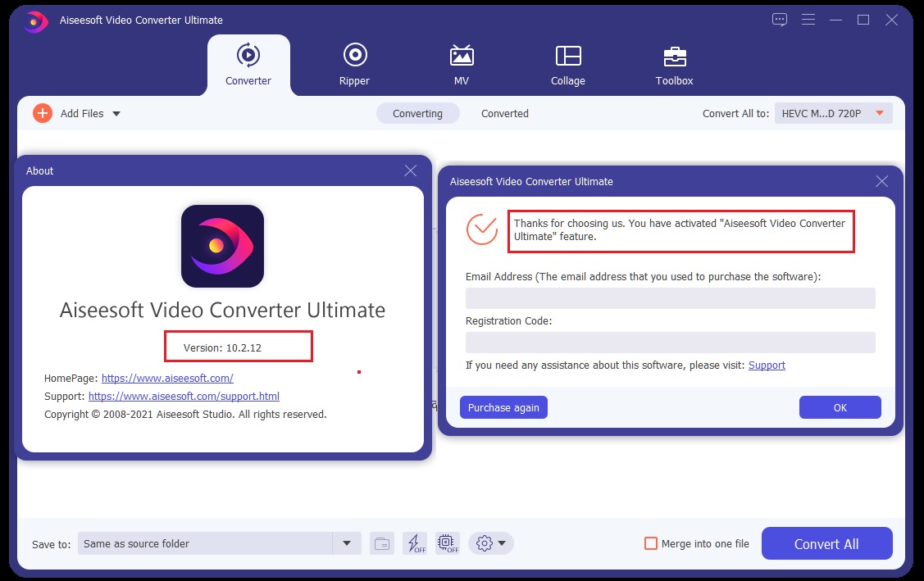Viewport: 924px width, 581px height.
Task: Enable Merge into one file checkbox
Action: click(x=651, y=543)
